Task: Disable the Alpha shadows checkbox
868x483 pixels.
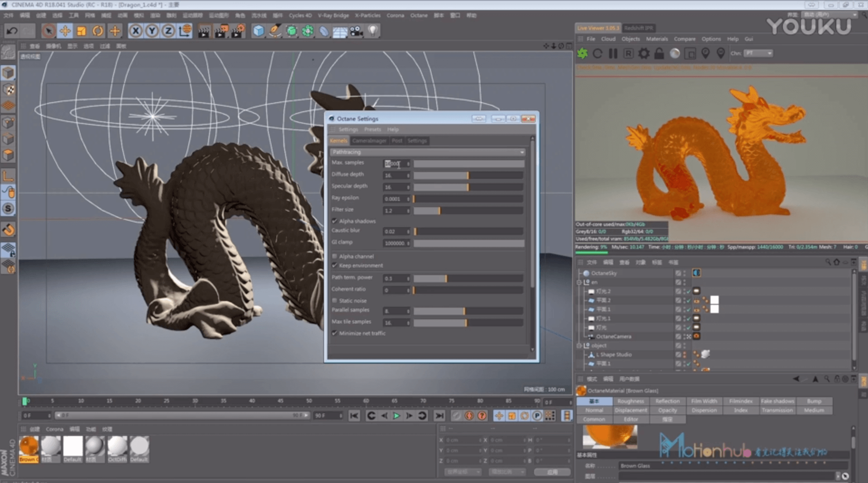Action: pyautogui.click(x=335, y=221)
